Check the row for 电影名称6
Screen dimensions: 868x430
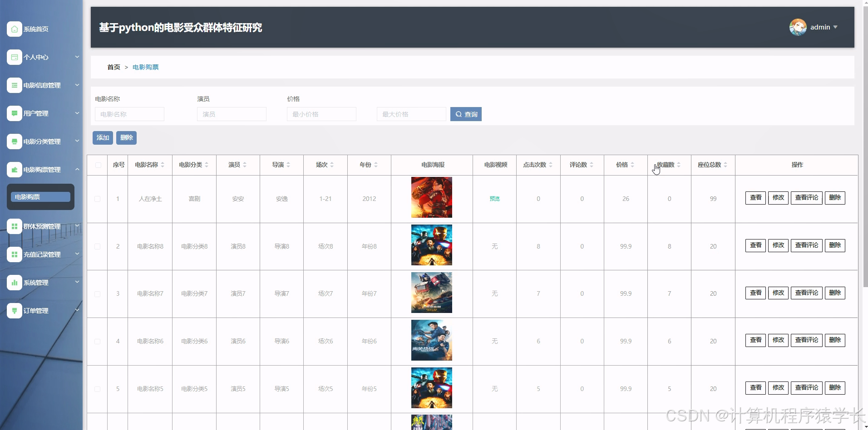tap(98, 342)
